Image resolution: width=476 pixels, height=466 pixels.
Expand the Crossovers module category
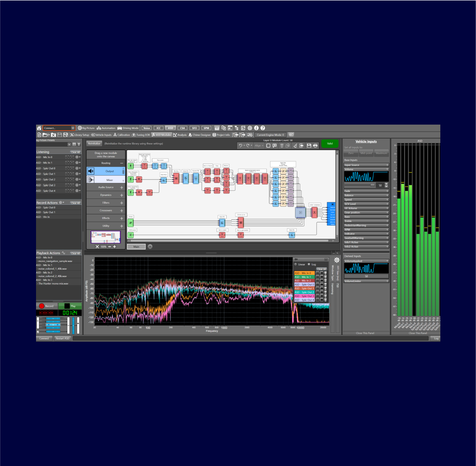[122, 210]
